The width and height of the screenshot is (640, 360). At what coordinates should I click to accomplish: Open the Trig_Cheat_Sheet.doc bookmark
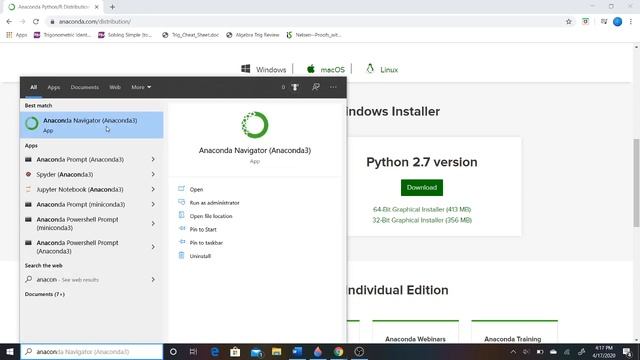191,35
